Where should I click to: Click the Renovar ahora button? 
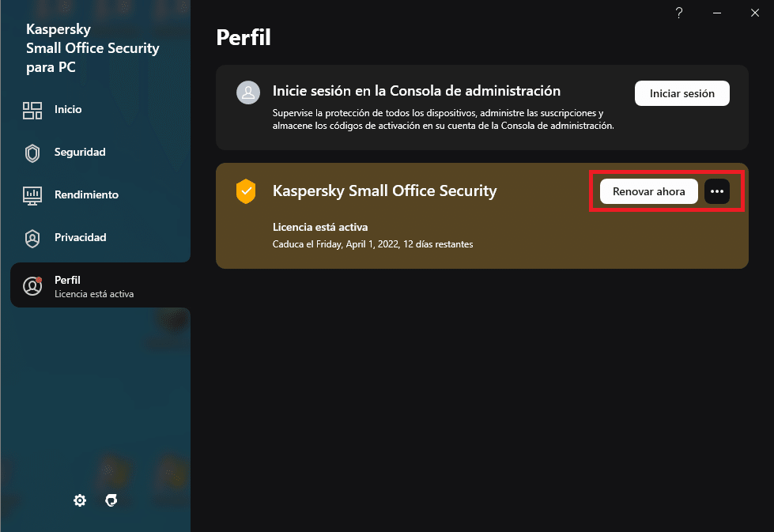(648, 191)
